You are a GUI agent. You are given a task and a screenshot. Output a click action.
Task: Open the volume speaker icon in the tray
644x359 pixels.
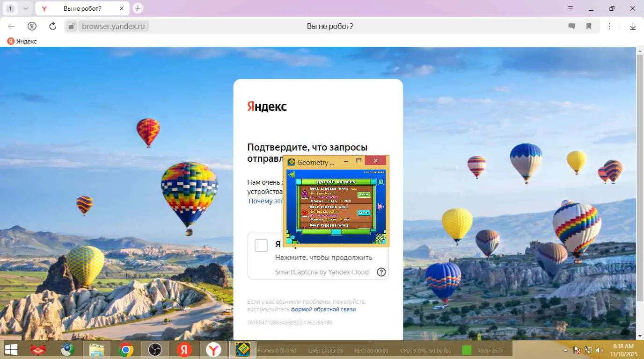coord(600,350)
